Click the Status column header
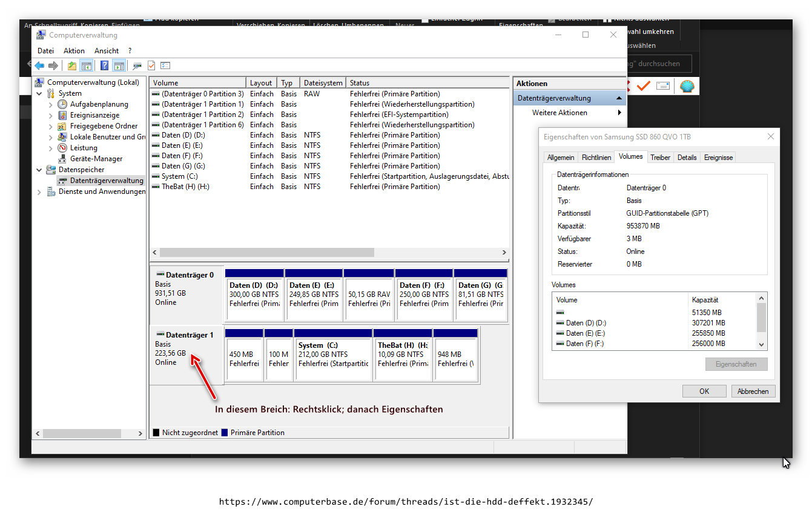812x526 pixels. pyautogui.click(x=427, y=83)
